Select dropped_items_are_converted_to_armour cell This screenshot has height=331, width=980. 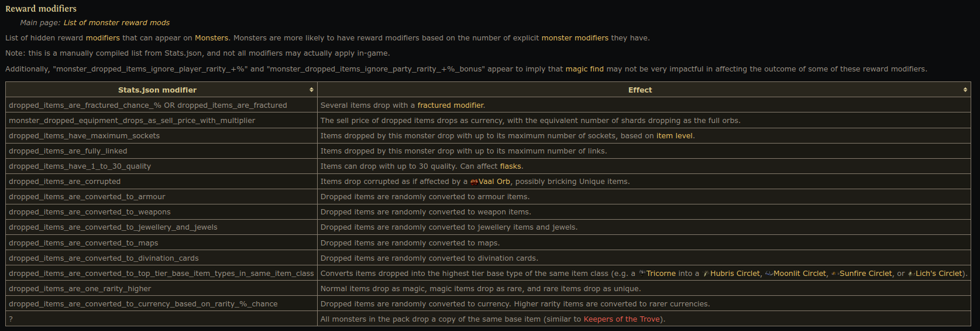click(161, 197)
